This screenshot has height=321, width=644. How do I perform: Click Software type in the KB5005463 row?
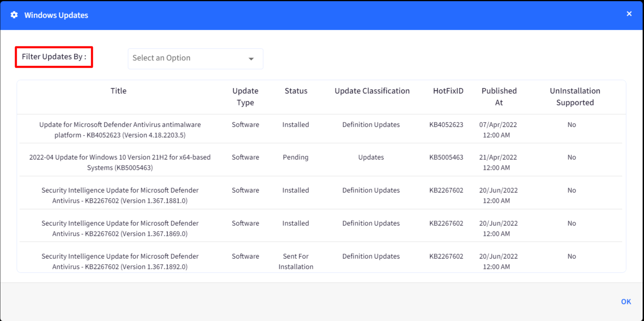click(245, 158)
